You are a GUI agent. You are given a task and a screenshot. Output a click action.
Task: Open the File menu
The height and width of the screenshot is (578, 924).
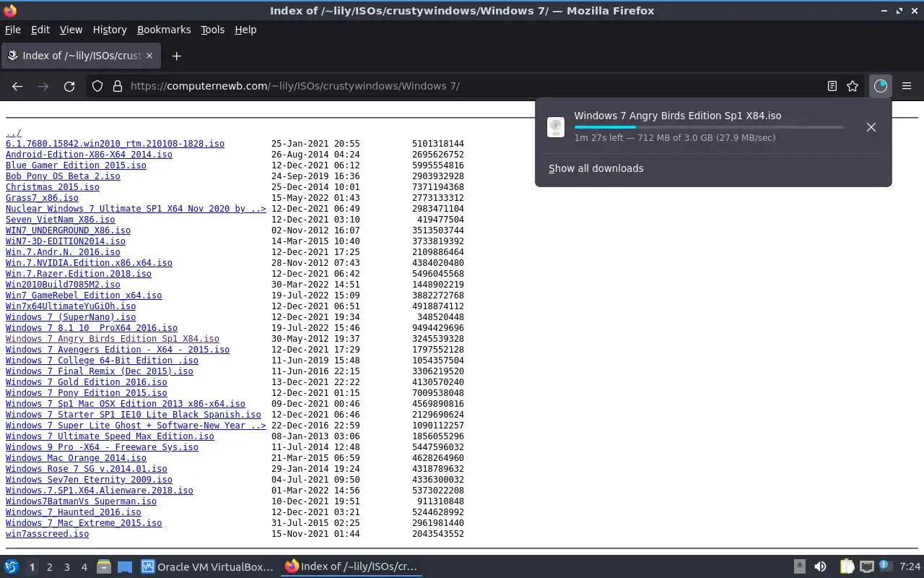point(13,30)
